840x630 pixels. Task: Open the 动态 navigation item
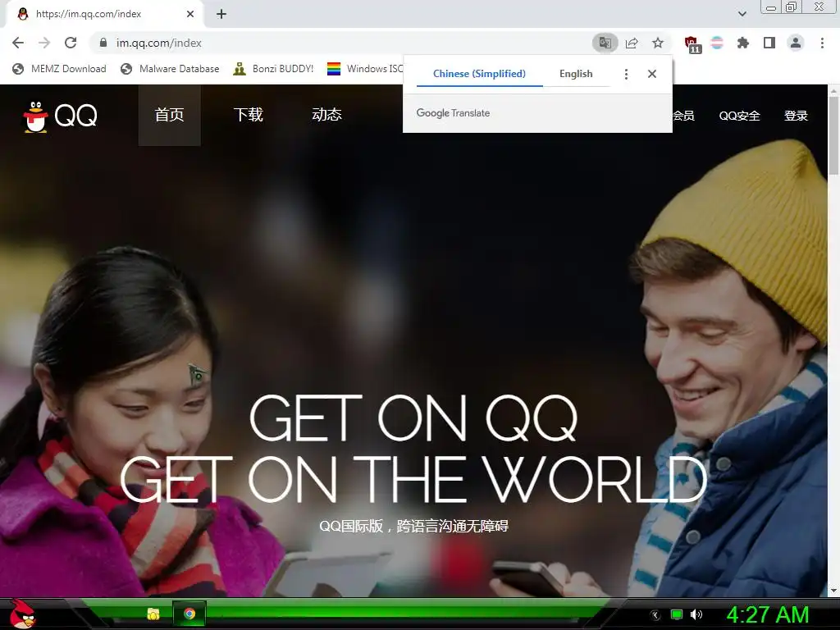326,115
